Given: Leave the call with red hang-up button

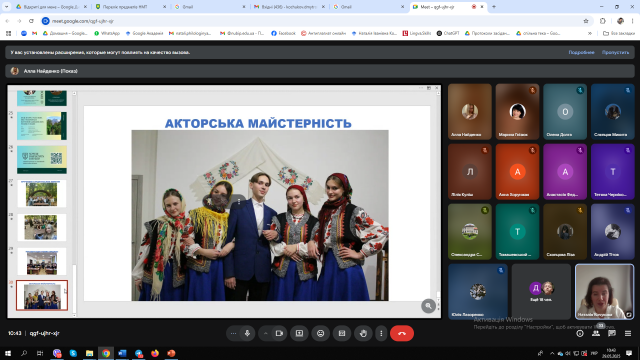Looking at the screenshot, I should (x=402, y=333).
